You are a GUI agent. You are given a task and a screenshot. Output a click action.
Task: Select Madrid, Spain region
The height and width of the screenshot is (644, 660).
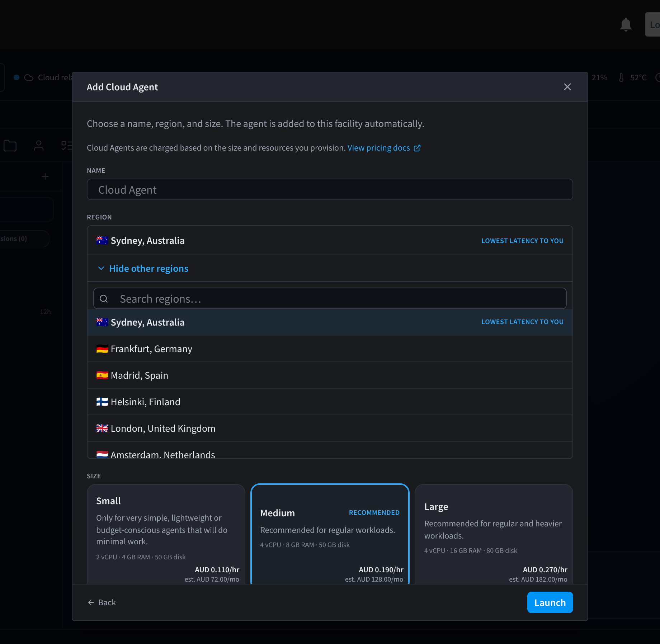(330, 375)
